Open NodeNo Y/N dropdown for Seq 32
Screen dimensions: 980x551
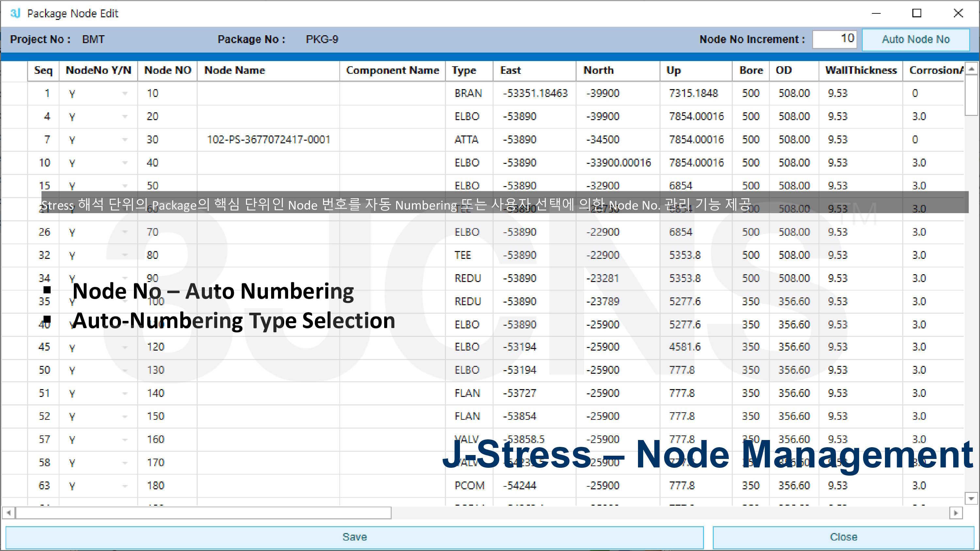(124, 255)
